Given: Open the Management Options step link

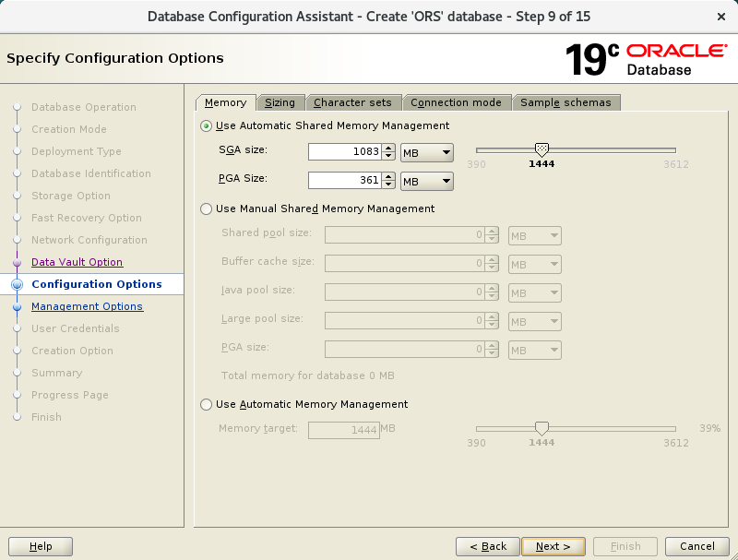Looking at the screenshot, I should pos(87,306).
